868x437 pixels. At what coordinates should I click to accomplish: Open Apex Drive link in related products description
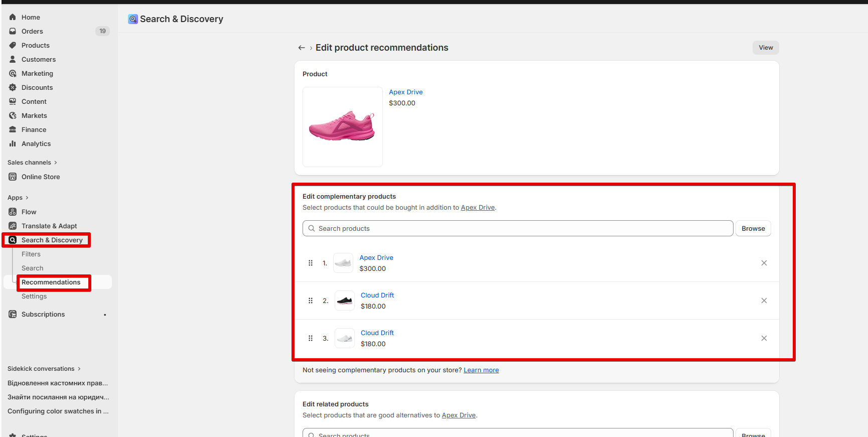pyautogui.click(x=459, y=415)
